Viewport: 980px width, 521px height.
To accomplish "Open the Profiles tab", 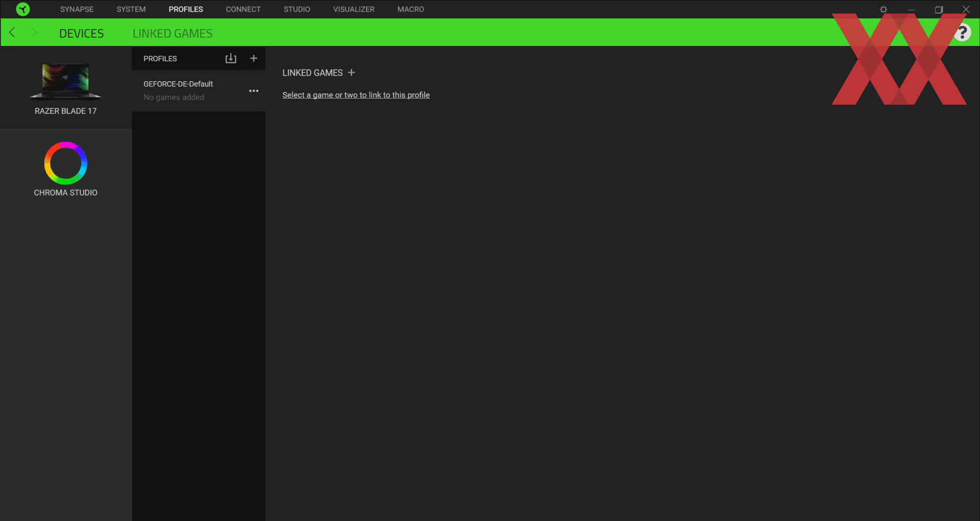I will pyautogui.click(x=186, y=9).
